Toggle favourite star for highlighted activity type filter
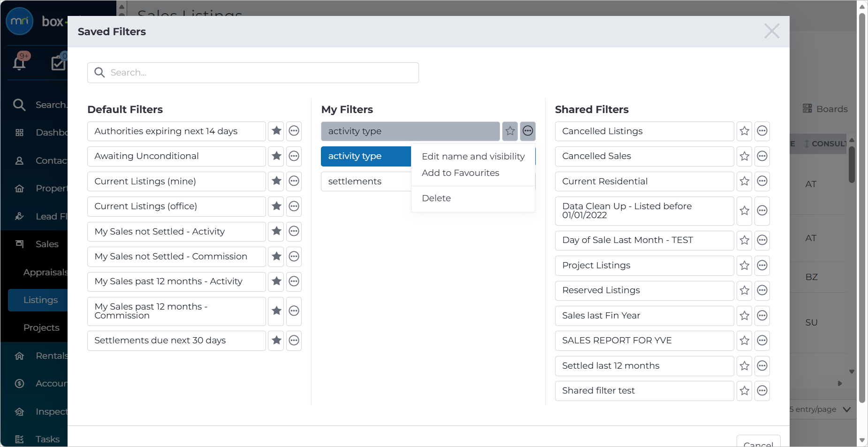 510,131
